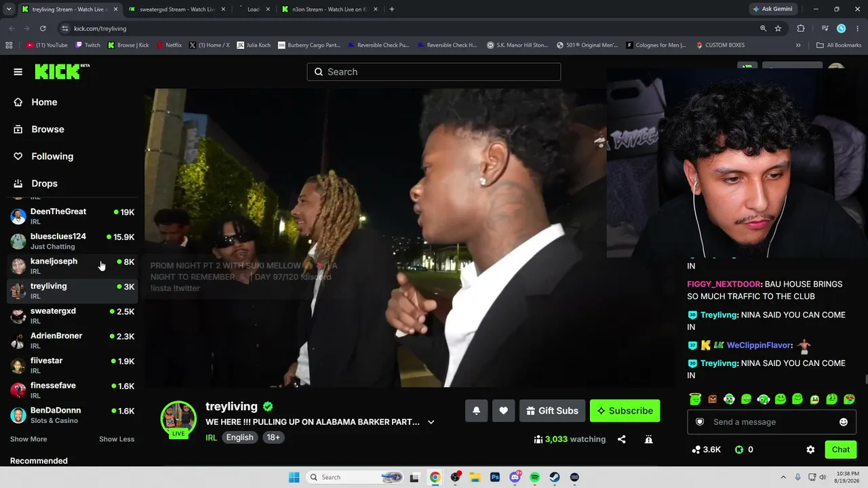Click Ask Gemini button
Image resolution: width=868 pixels, height=488 pixels.
point(772,9)
